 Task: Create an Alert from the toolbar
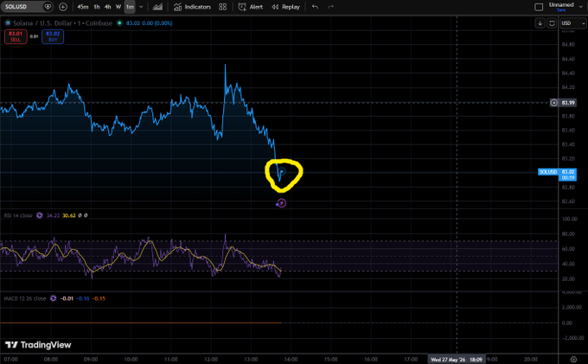coord(251,7)
